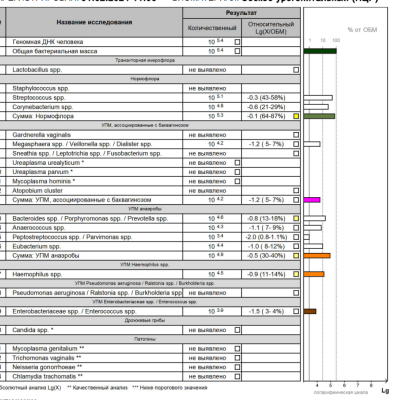Toggle the Sneathia / Leptotrichia / Fusobacterium checkbox
This screenshot has width=400, height=400.
click(296, 154)
